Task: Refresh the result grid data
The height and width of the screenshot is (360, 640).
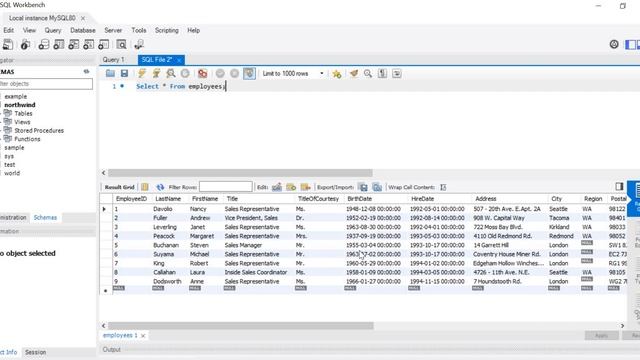Action: coord(160,187)
